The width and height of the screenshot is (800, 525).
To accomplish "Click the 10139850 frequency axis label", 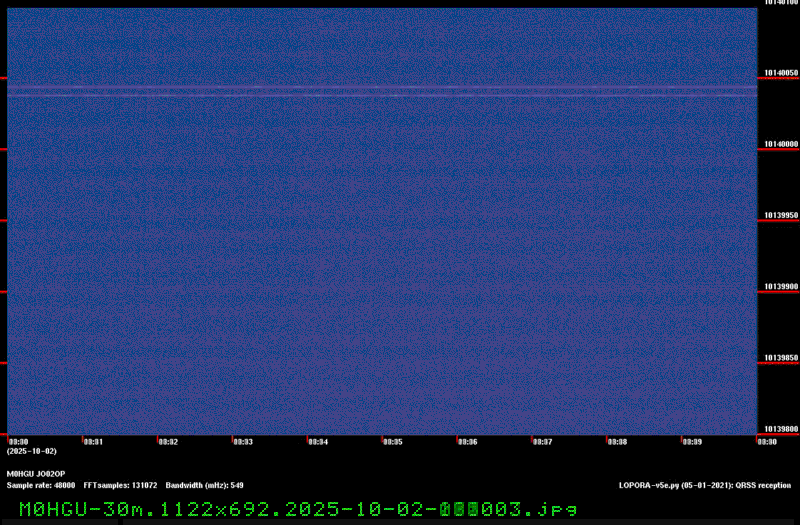I will click(781, 357).
